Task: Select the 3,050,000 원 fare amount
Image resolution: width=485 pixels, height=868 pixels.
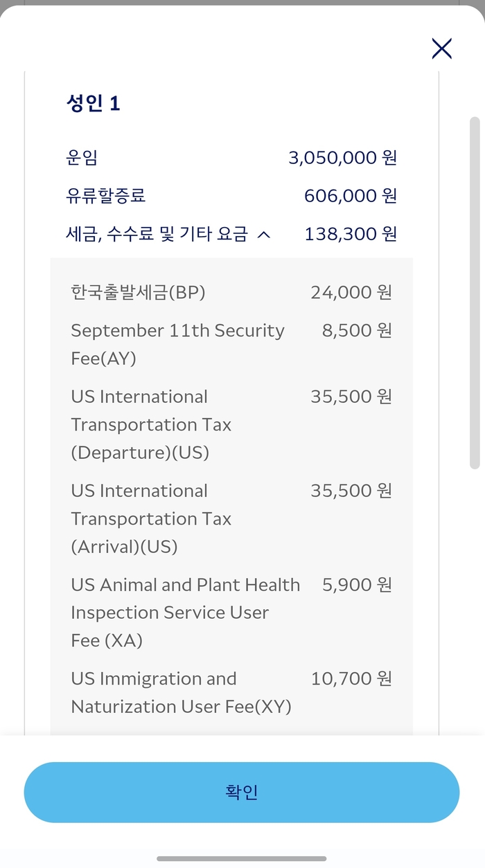Action: point(342,158)
